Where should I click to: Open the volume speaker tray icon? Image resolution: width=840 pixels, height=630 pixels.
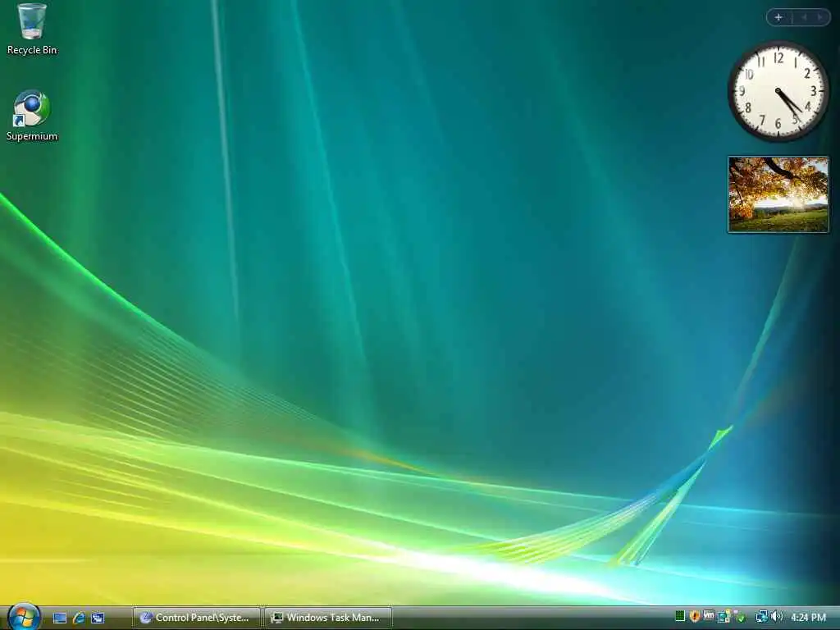click(x=777, y=617)
